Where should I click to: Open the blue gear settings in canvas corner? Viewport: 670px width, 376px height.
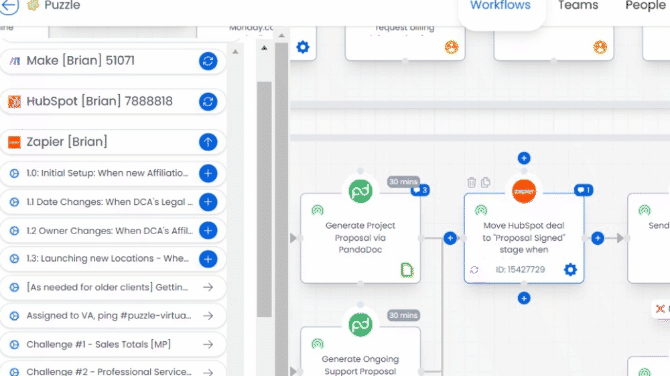(303, 47)
